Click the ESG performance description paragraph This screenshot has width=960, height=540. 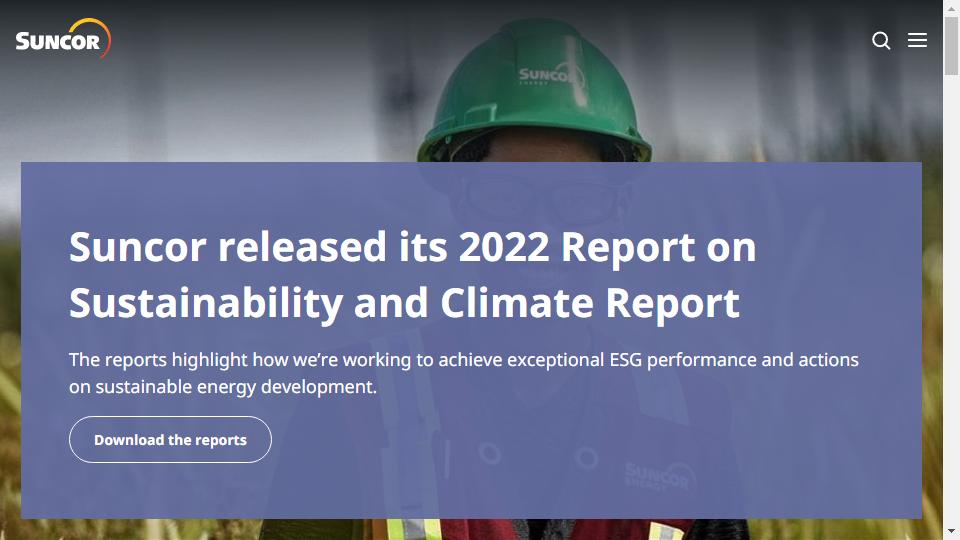(x=463, y=373)
